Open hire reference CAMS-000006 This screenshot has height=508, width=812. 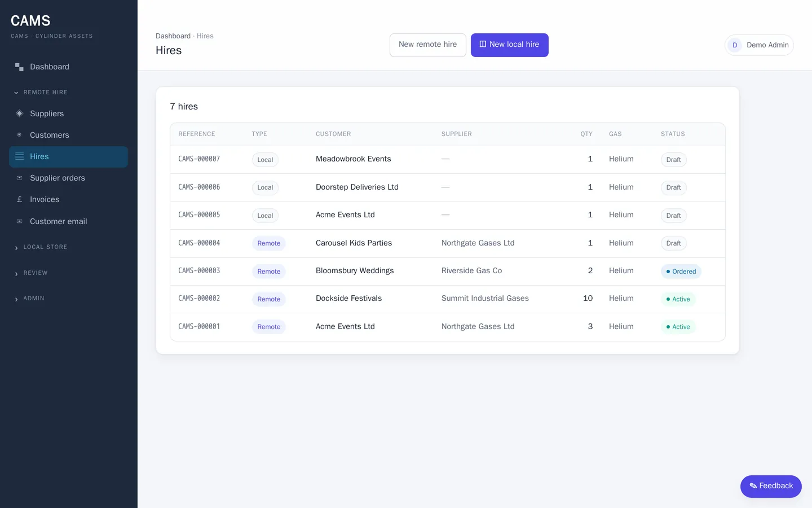pyautogui.click(x=199, y=187)
